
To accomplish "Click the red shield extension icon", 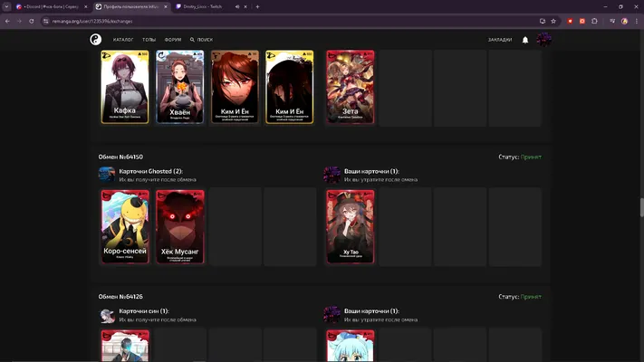I will tap(570, 21).
